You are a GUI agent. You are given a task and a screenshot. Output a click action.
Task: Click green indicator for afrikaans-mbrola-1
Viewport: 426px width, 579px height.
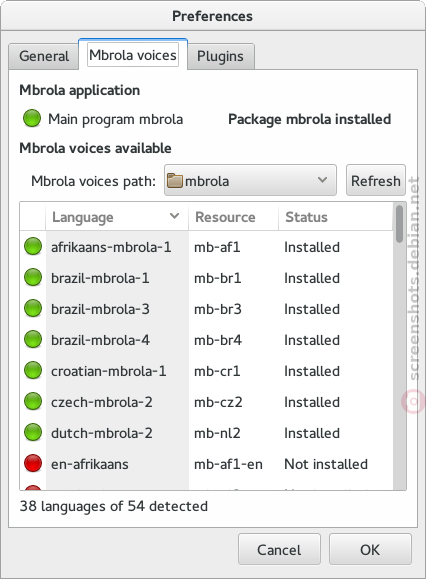tap(33, 247)
